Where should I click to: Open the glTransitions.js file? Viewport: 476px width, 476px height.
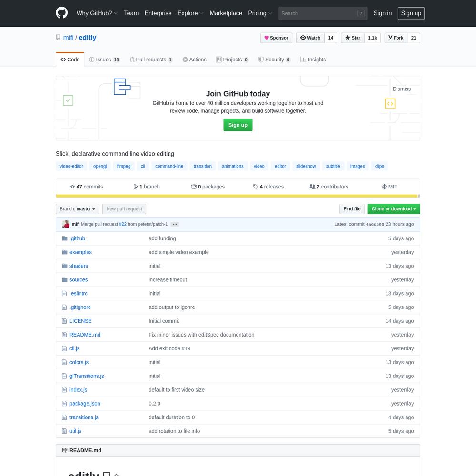click(x=87, y=376)
